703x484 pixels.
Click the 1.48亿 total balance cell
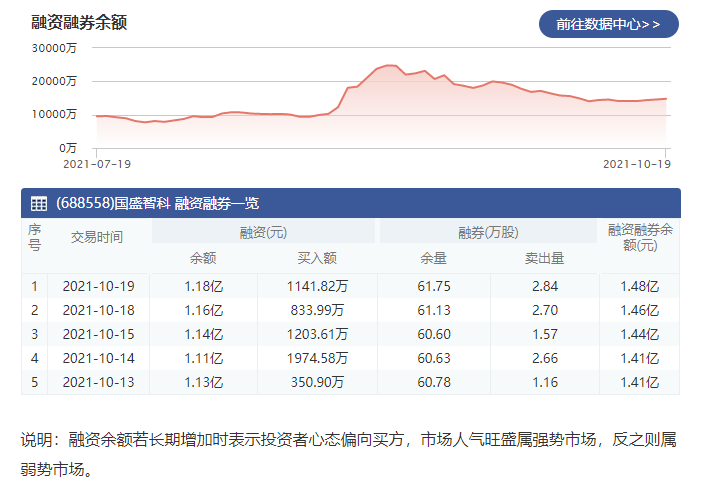coord(640,286)
